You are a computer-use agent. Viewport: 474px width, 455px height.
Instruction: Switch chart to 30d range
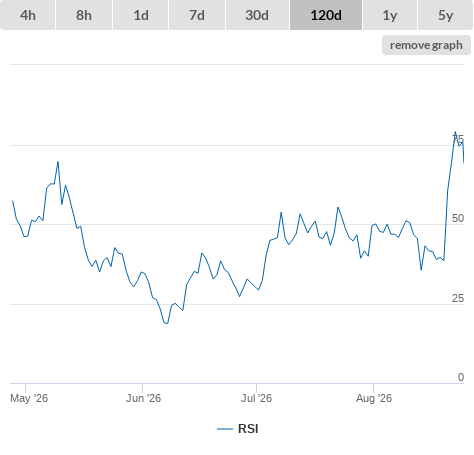(x=257, y=15)
